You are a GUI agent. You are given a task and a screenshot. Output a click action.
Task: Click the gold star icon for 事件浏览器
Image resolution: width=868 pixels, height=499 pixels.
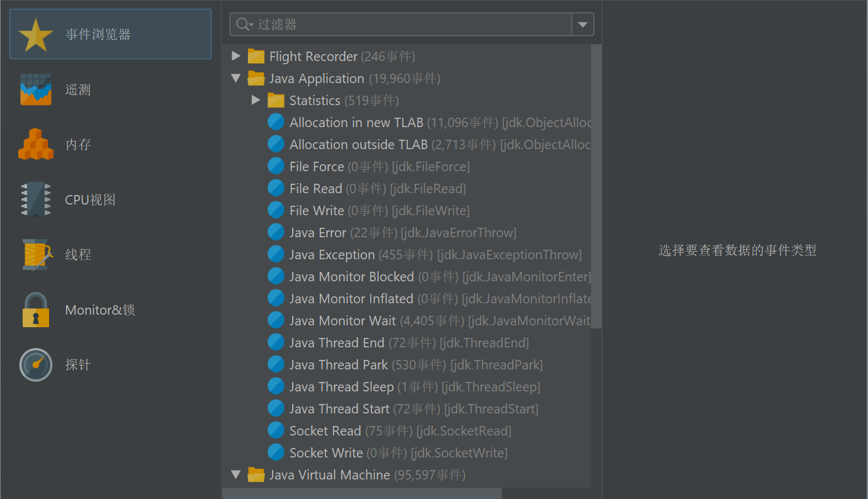pos(35,35)
